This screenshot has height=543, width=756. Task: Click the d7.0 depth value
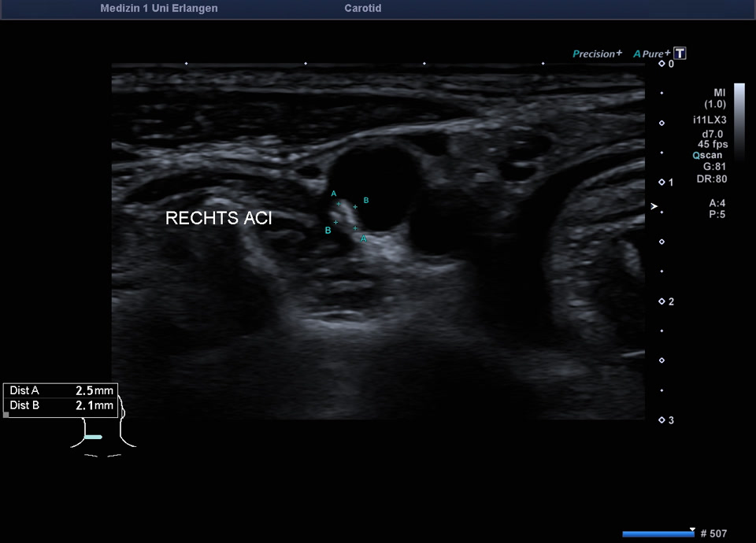pos(713,134)
